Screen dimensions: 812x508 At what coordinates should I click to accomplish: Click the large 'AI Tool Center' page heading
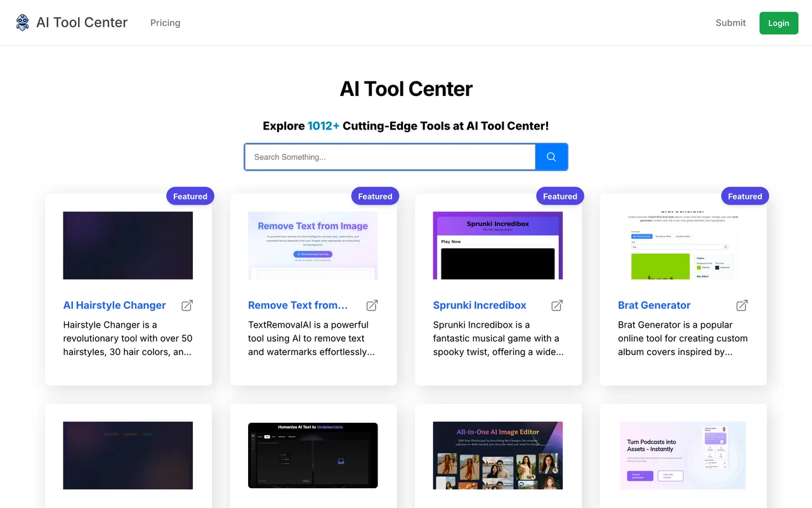406,89
